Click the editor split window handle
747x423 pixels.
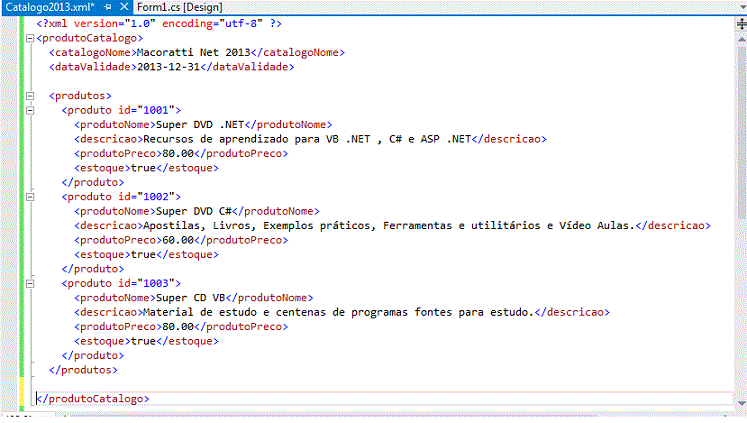tap(741, 24)
